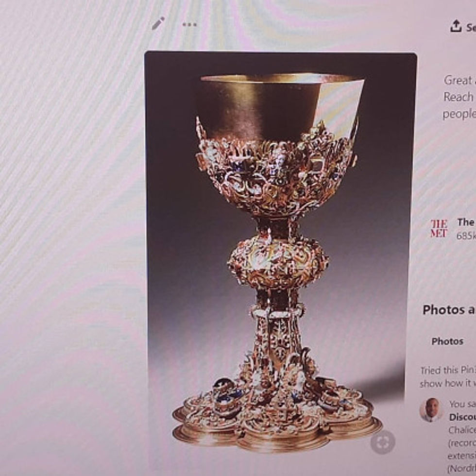Click the commenter's round profile photo
This screenshot has width=476, height=476.
[431, 410]
